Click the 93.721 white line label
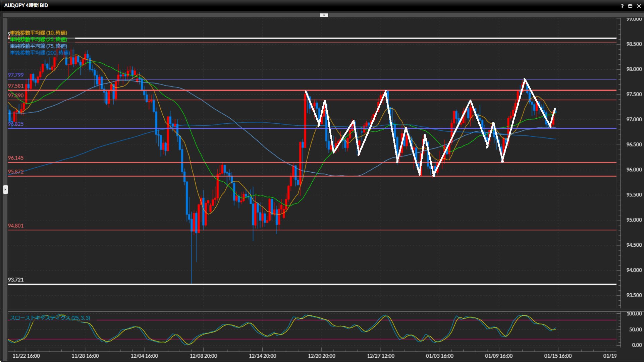 [x=16, y=280]
